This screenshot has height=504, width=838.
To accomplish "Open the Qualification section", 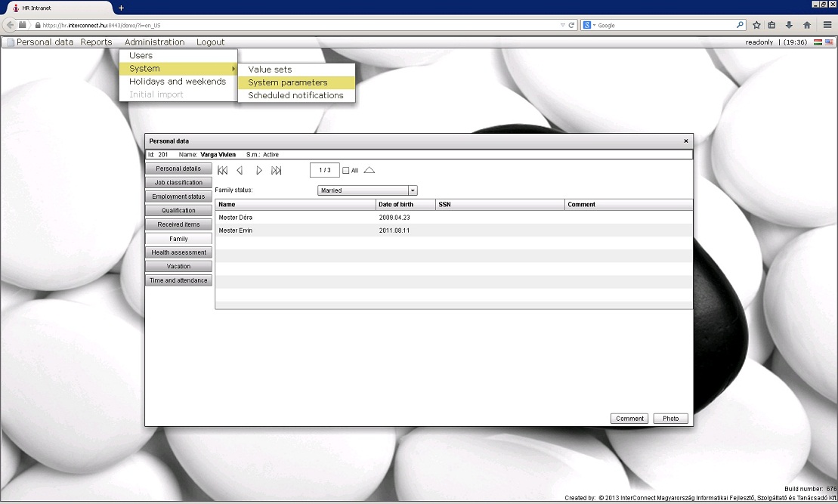I will coord(178,210).
